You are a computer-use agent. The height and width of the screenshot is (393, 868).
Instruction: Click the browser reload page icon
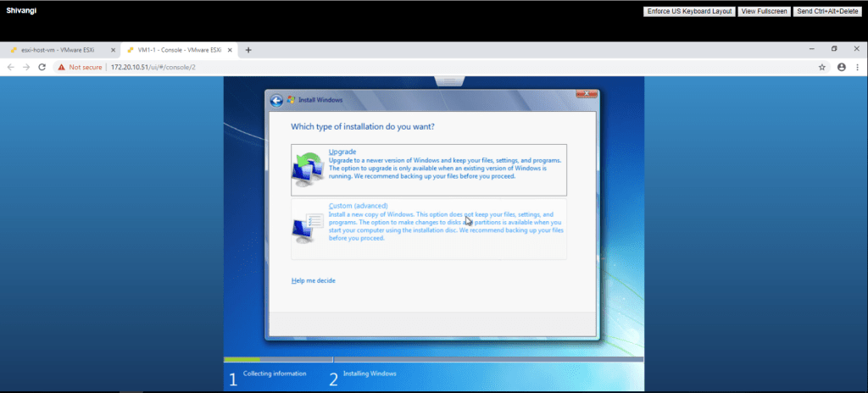coord(42,67)
